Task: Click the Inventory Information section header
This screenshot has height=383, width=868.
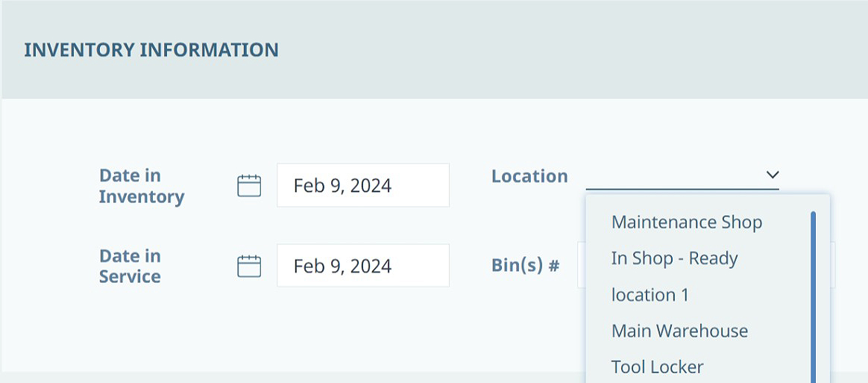Action: (151, 49)
